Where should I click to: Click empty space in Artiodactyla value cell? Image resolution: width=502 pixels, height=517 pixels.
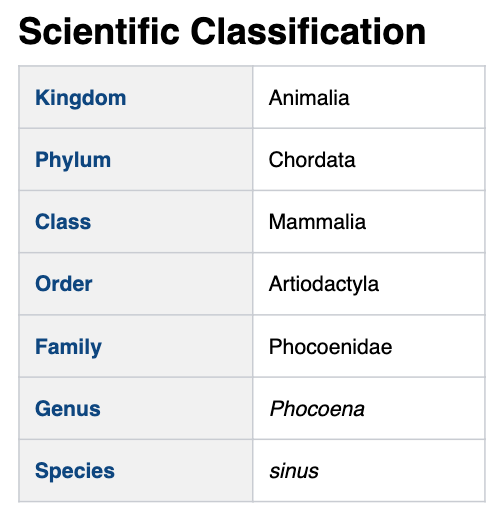(x=432, y=284)
